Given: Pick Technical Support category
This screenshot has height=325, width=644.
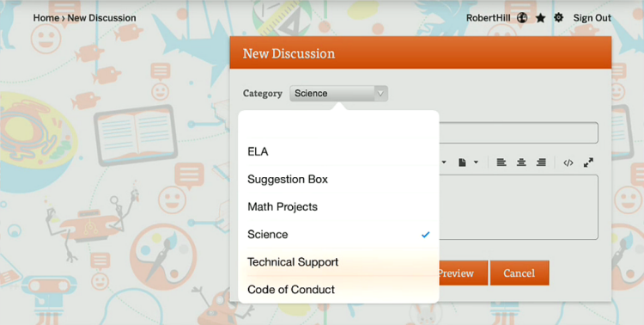Looking at the screenshot, I should (x=338, y=261).
